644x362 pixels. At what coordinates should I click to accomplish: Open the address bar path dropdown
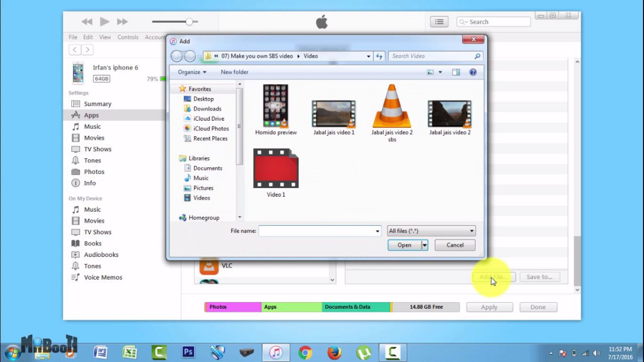(369, 56)
